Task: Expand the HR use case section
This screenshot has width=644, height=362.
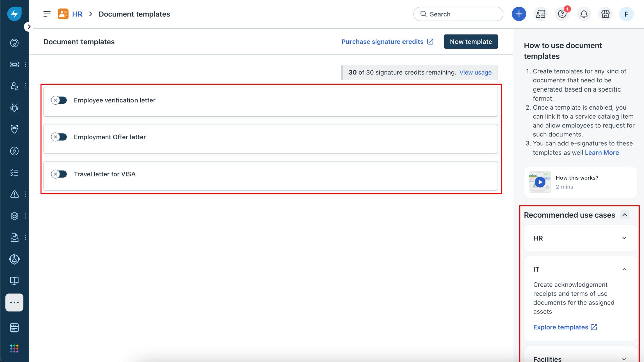Action: tap(624, 238)
